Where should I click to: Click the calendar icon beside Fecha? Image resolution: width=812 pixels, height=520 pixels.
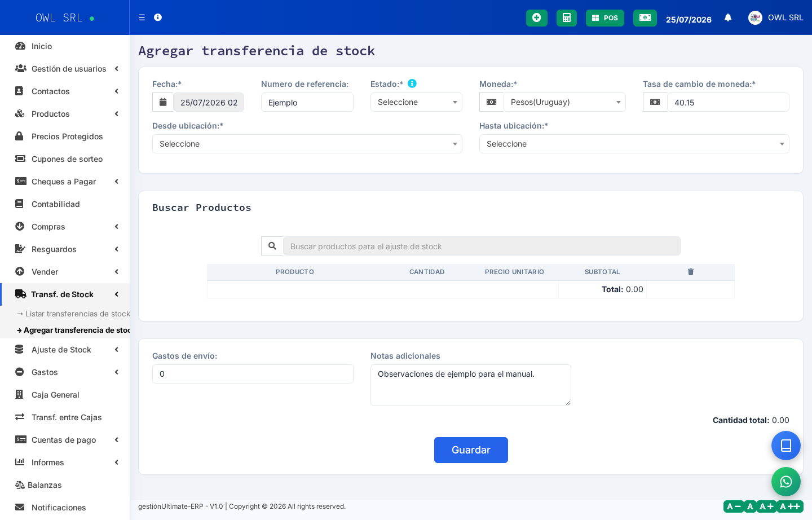pos(163,102)
